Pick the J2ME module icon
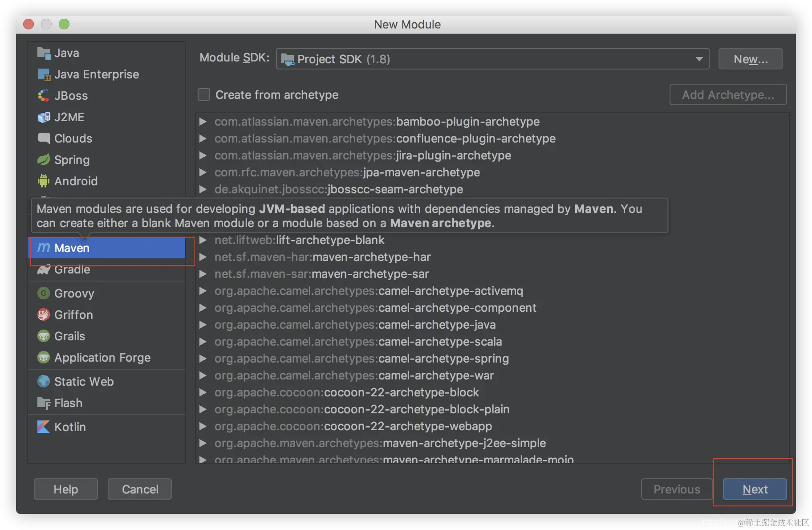Image resolution: width=812 pixels, height=530 pixels. 44,117
